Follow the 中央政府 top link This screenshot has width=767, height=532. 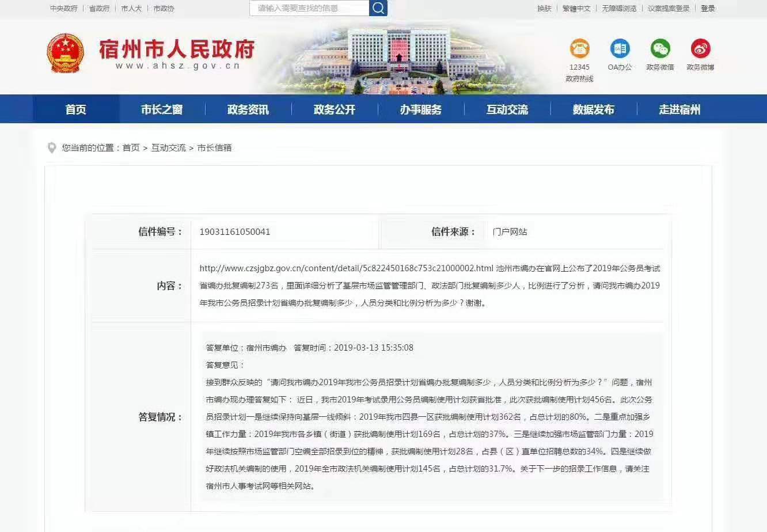click(x=63, y=9)
